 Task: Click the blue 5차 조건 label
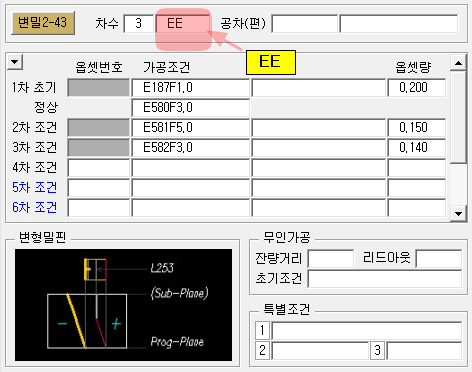pyautogui.click(x=34, y=187)
